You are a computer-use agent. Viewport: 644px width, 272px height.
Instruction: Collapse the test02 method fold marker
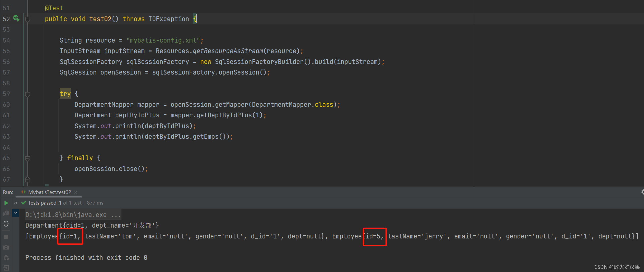pyautogui.click(x=27, y=19)
